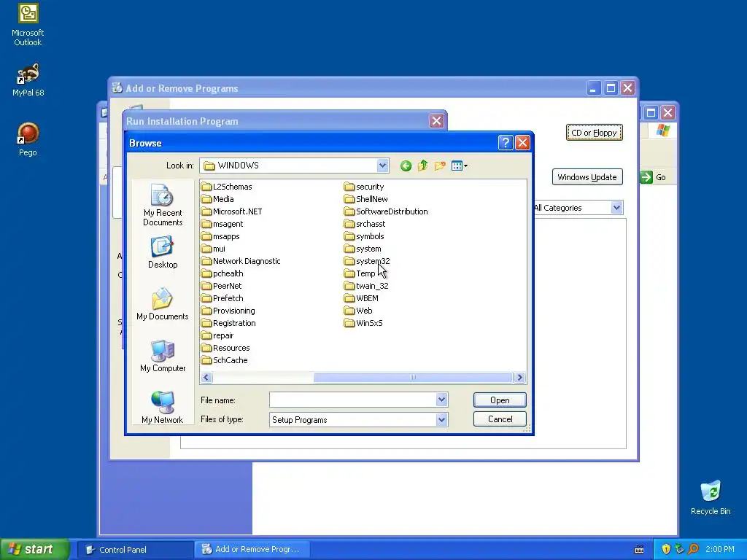Create a new folder in Browse dialog
747x560 pixels.
click(440, 166)
